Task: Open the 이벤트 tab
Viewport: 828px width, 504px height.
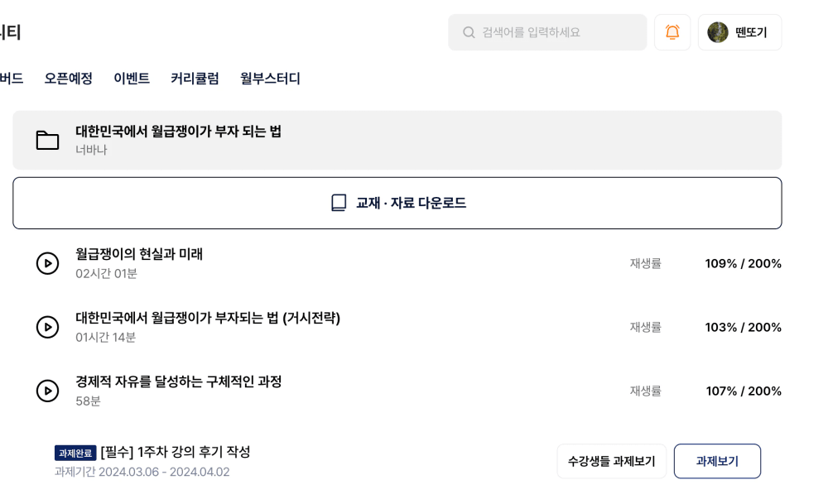Action: [132, 79]
